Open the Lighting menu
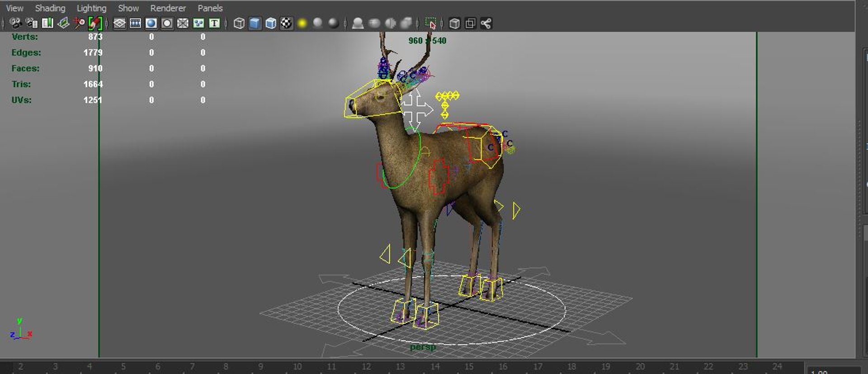The height and width of the screenshot is (374, 868). pos(91,8)
